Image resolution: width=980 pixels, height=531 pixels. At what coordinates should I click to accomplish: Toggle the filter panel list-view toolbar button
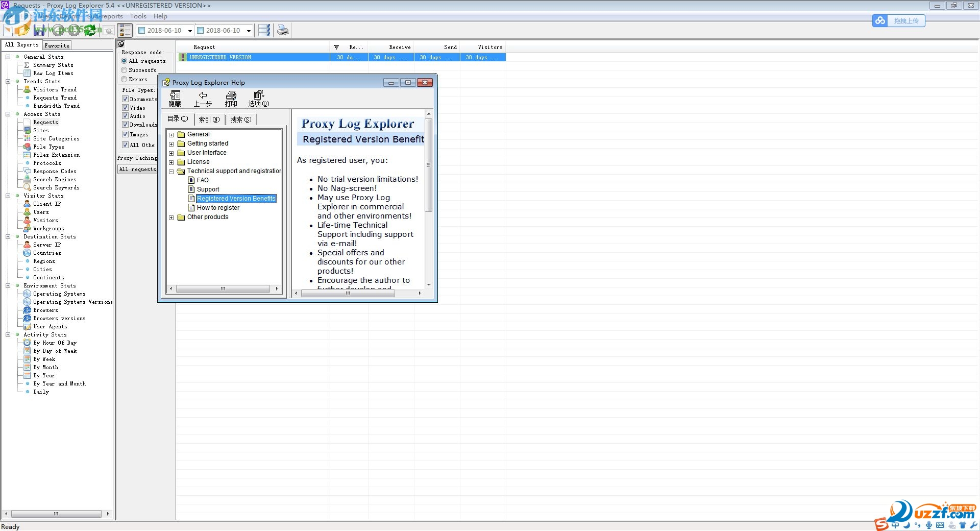coord(126,31)
